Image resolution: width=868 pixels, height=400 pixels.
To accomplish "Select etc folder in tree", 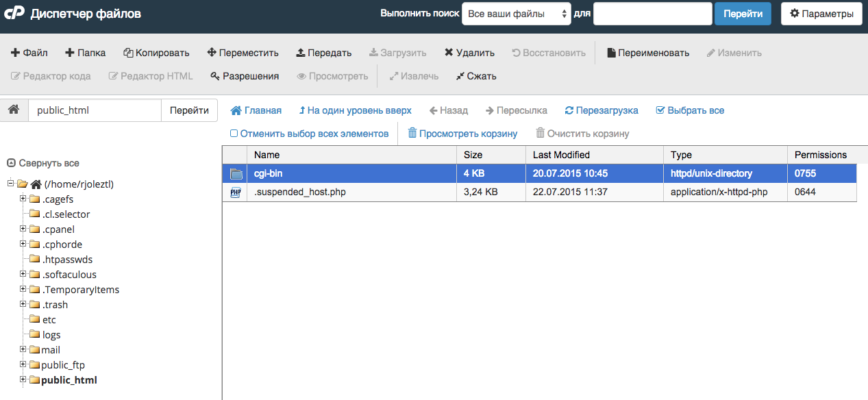I will click(x=49, y=320).
